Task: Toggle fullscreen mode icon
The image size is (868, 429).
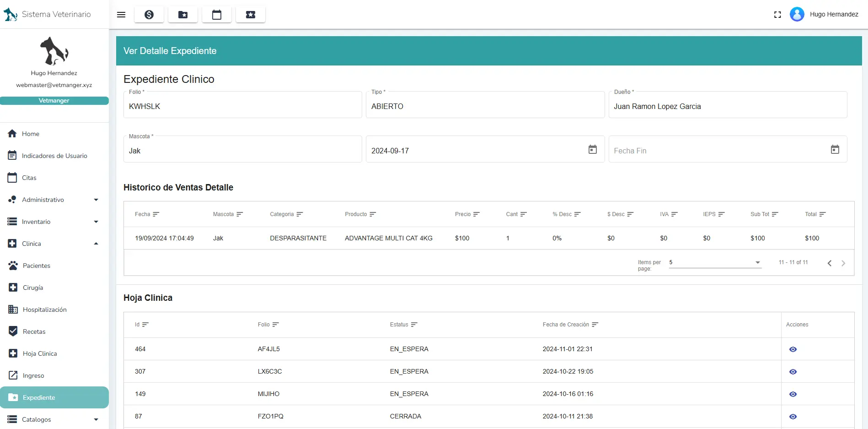Action: 777,15
